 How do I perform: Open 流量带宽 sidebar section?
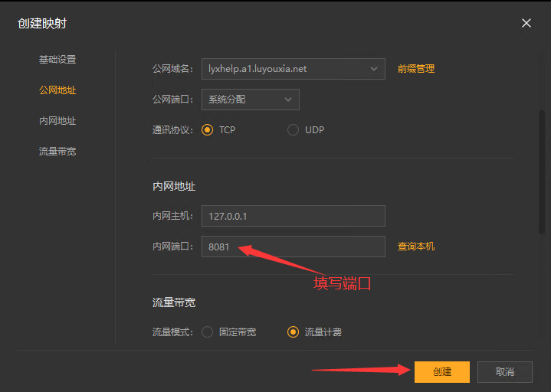[x=57, y=152]
